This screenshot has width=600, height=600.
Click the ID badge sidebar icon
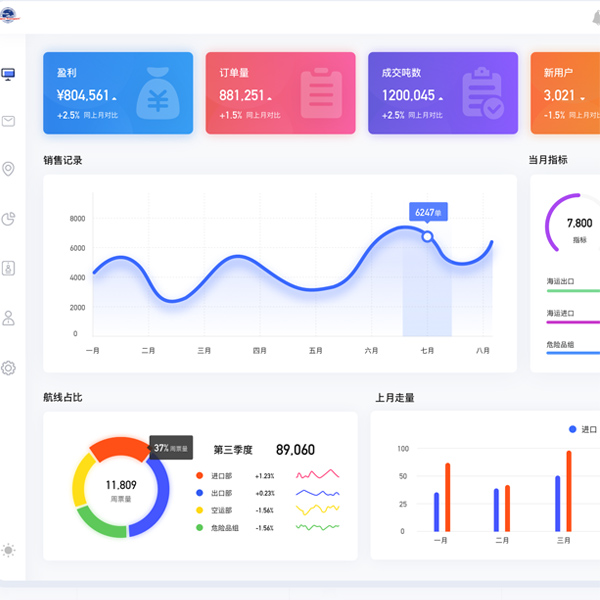click(x=9, y=268)
